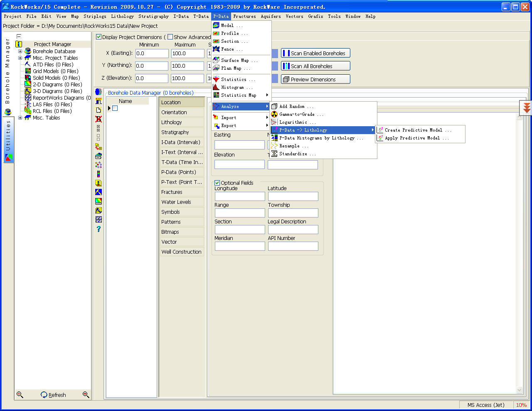532x411 pixels.
Task: Expand Borehole Database tree node
Action: click(20, 51)
